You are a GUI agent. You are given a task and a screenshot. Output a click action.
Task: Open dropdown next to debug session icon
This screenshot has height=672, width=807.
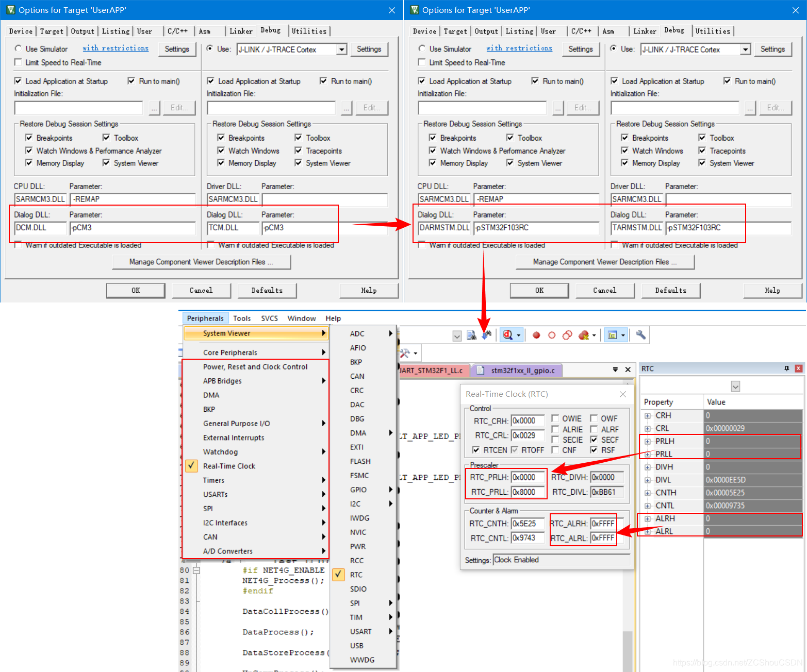coord(519,335)
